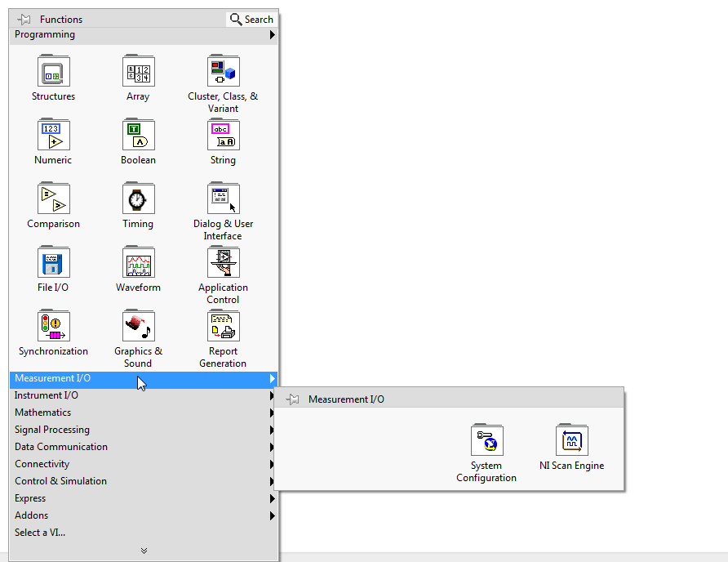
Task: Open the Numeric palette
Action: [x=53, y=135]
